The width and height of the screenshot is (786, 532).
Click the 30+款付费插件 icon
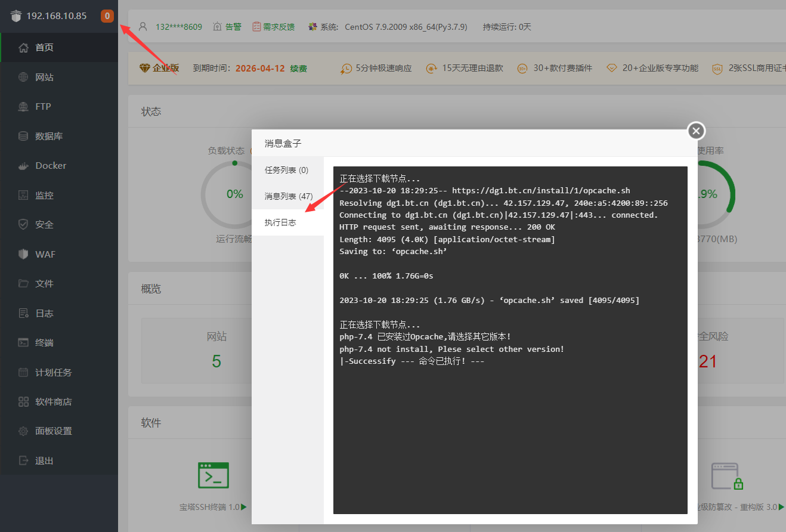pos(522,69)
